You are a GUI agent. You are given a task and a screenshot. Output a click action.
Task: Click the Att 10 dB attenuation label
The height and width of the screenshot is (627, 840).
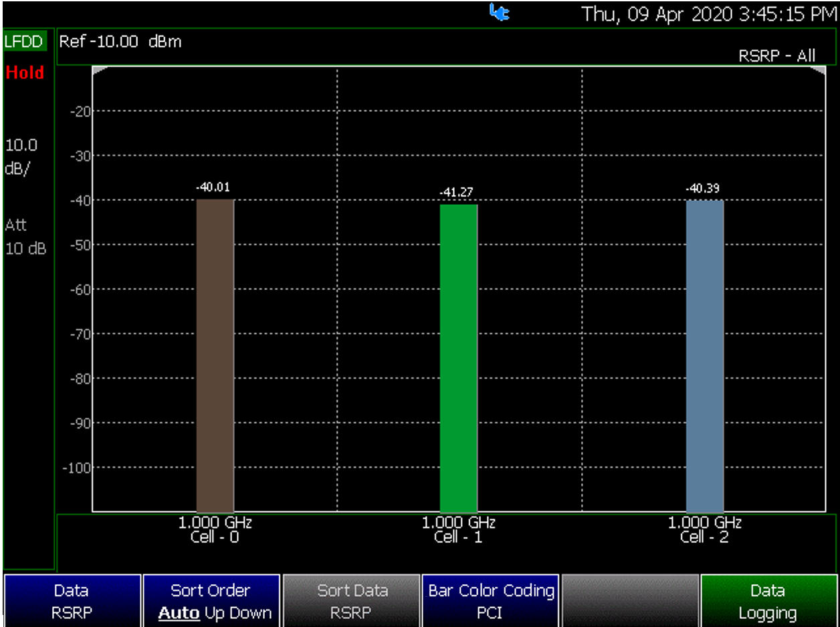(26, 237)
